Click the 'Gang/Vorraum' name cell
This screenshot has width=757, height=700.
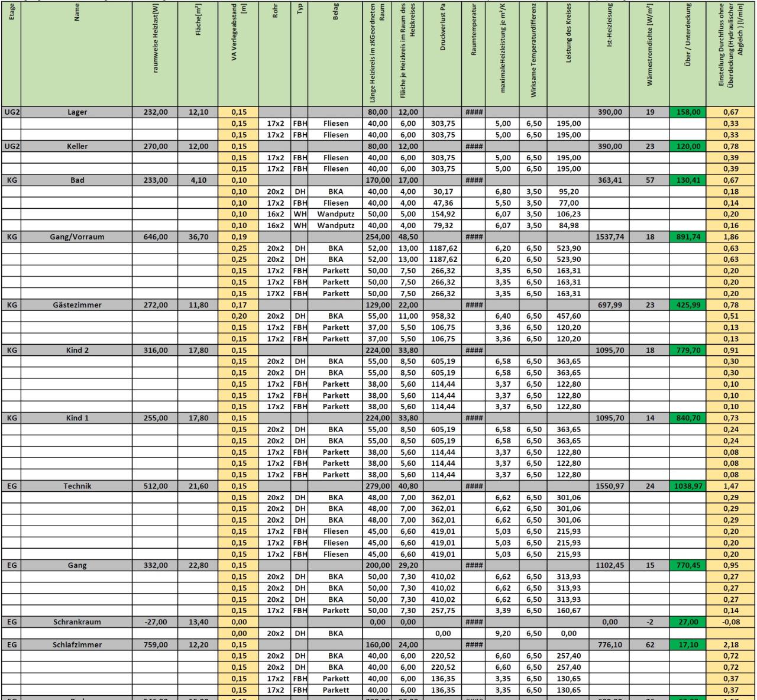(x=77, y=237)
